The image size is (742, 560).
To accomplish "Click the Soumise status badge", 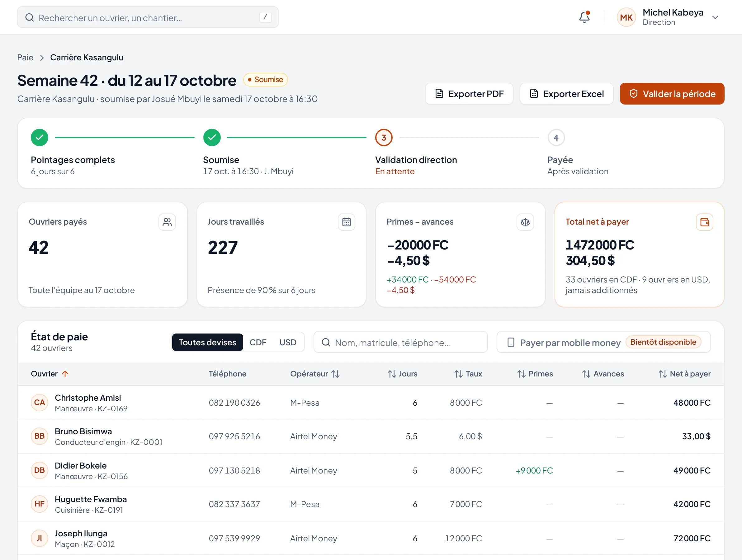I will coord(265,80).
